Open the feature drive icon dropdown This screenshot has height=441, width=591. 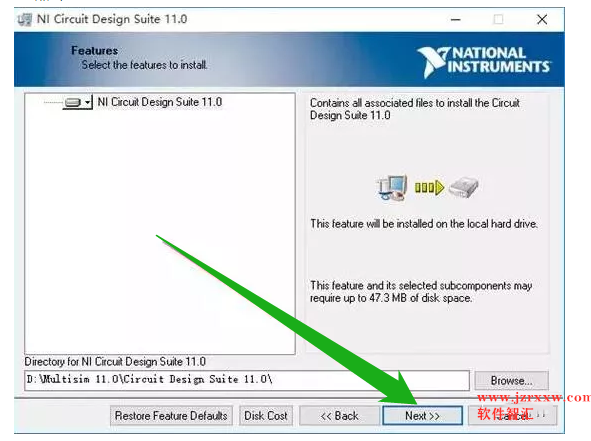pyautogui.click(x=78, y=102)
